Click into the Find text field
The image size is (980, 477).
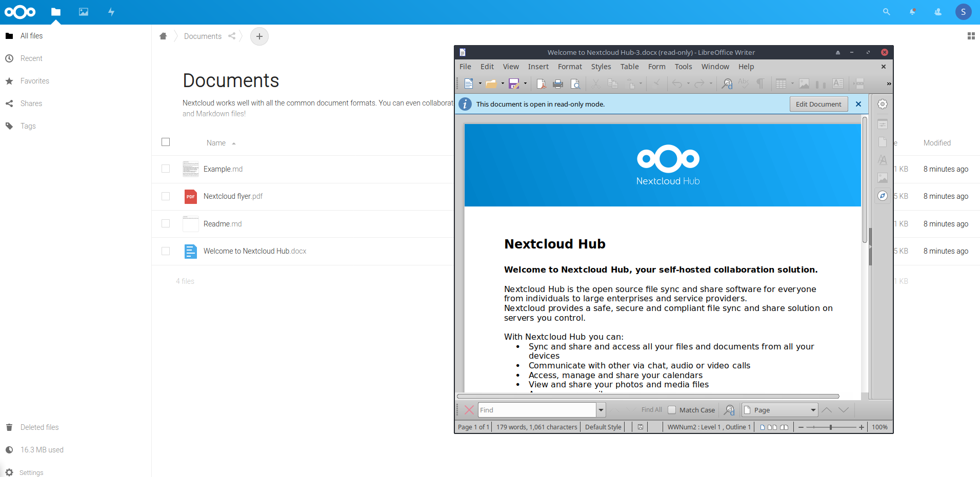click(537, 410)
